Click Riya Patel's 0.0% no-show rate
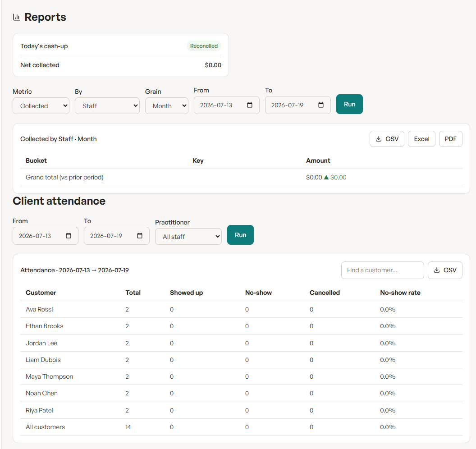The height and width of the screenshot is (449, 476). click(x=388, y=410)
